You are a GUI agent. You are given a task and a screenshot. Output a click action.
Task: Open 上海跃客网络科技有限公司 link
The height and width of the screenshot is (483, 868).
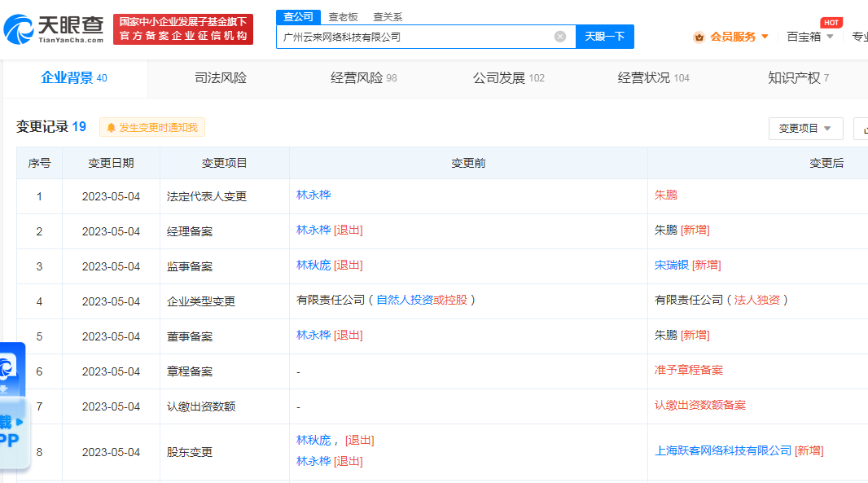pos(723,451)
